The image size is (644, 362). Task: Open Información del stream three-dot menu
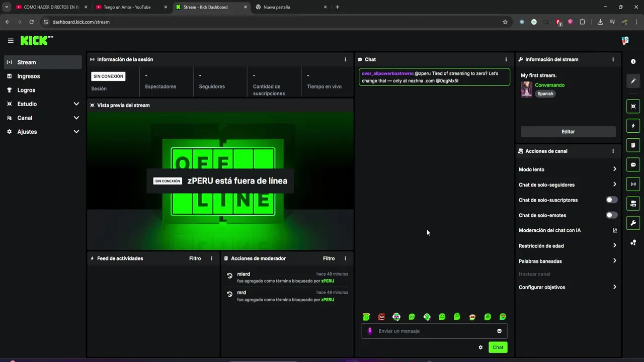[613, 59]
